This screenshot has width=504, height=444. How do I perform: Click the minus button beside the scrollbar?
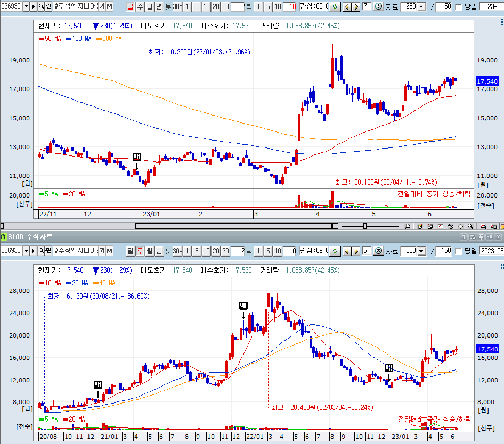click(335, 226)
